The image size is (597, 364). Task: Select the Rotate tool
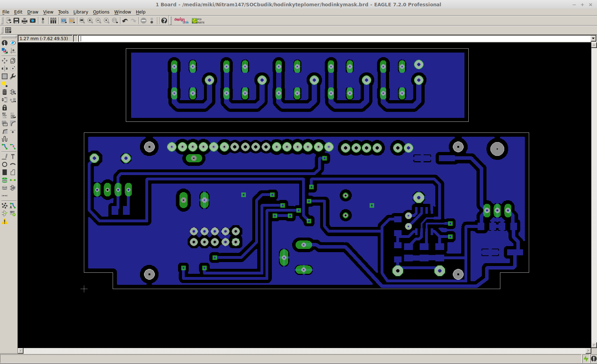[x=13, y=69]
